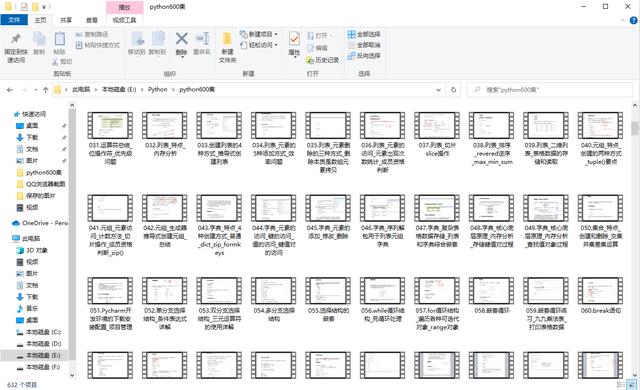640x390 pixels.
Task: Click 本地磁盘 (E:) in the breadcrumb
Action: click(x=119, y=89)
